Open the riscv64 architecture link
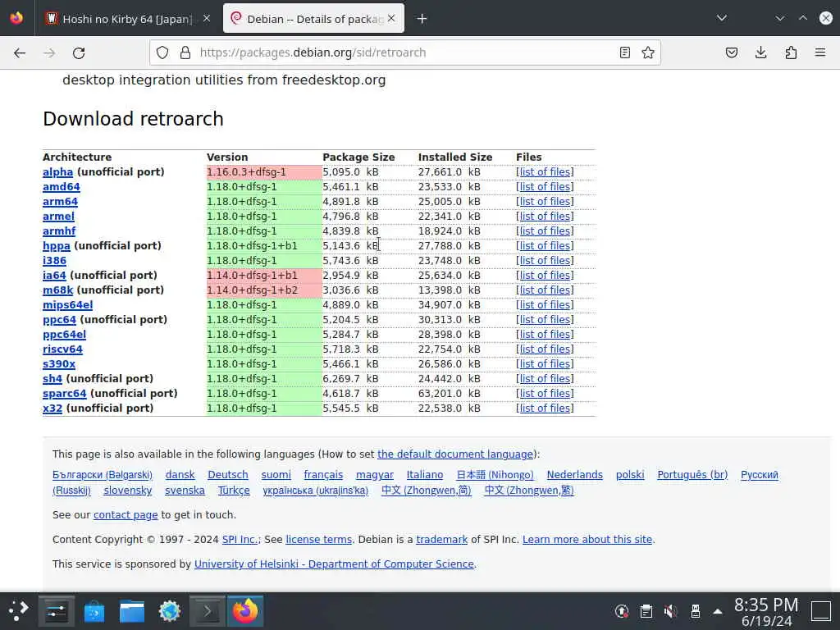 pyautogui.click(x=62, y=349)
